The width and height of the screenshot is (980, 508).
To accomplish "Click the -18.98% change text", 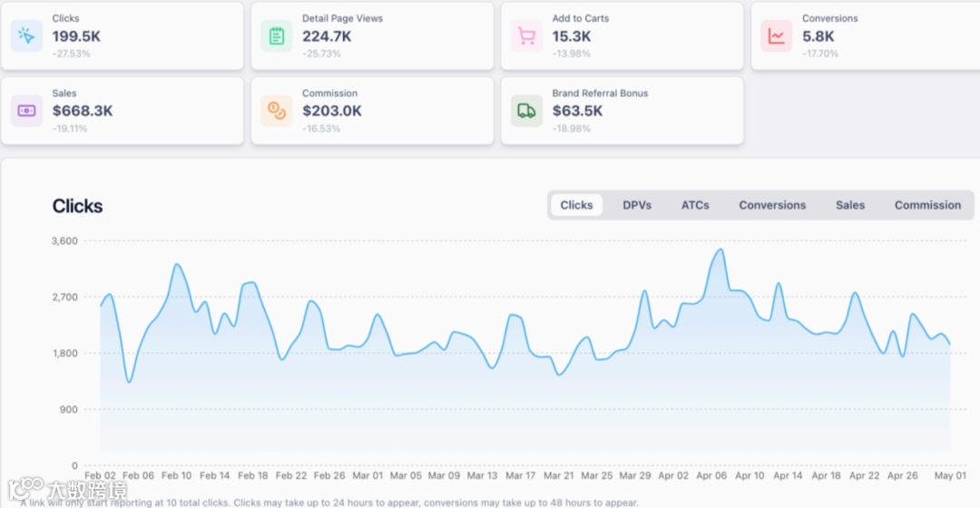I will [572, 129].
